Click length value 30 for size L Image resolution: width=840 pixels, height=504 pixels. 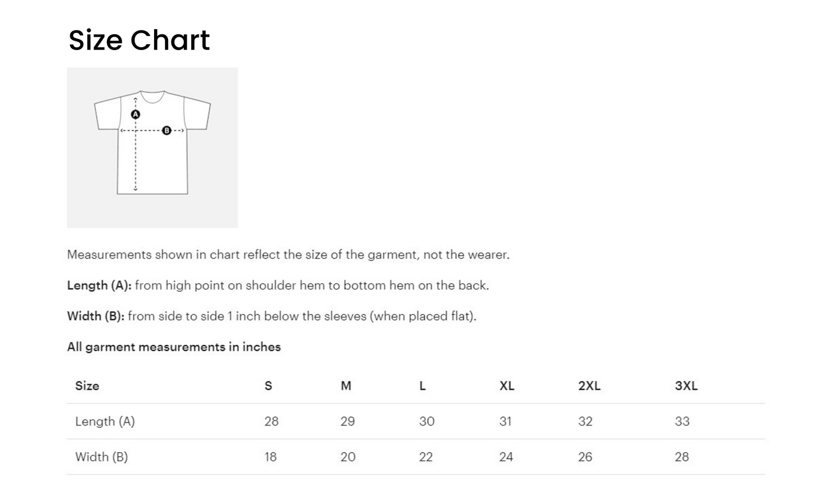click(427, 421)
